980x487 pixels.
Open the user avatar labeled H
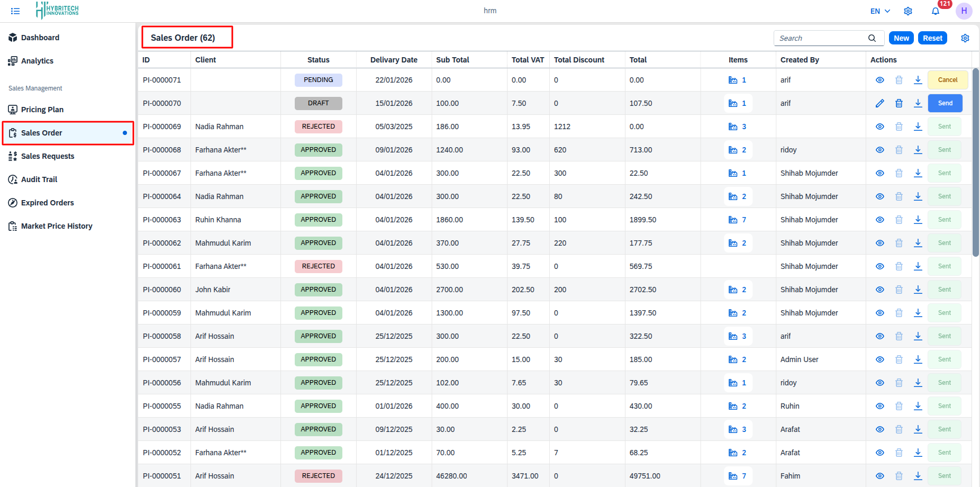[964, 11]
